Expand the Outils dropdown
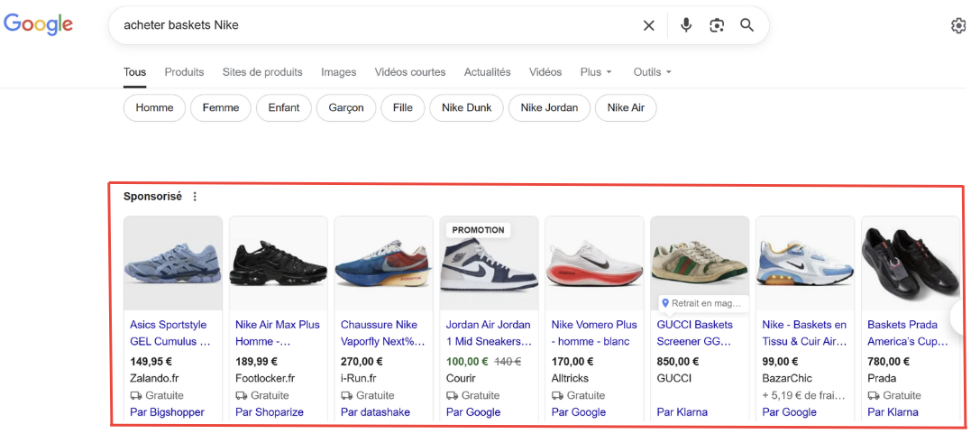This screenshot has width=980, height=443. coord(653,72)
